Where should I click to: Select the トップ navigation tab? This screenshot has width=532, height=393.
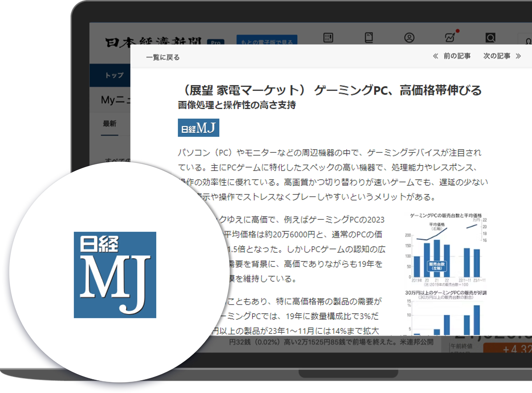tap(114, 75)
